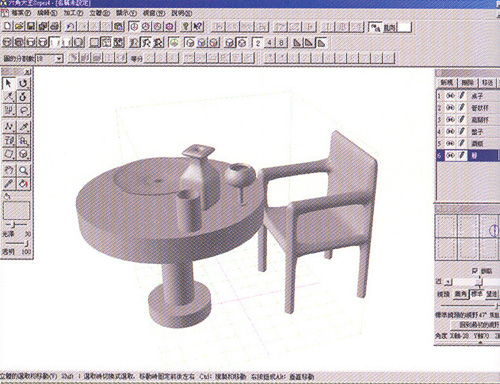Screen dimensions: 500x384
Task: Select the eyedropper tool in toolbox
Action: (x=9, y=184)
